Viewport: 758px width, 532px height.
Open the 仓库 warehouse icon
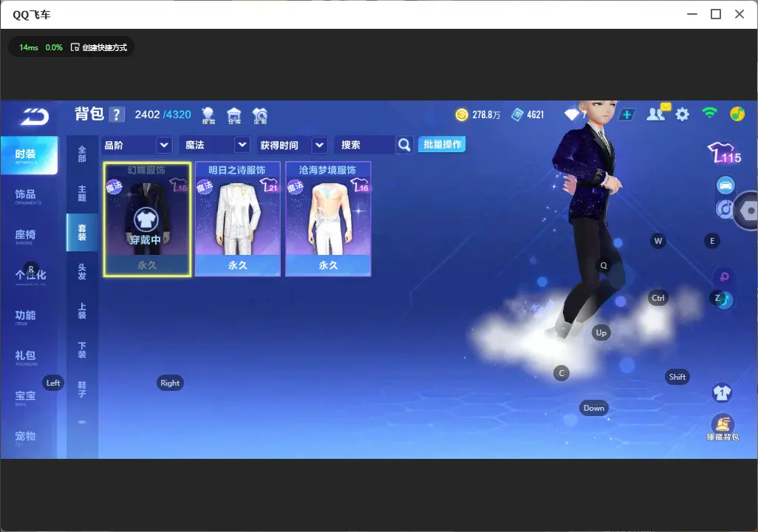(234, 115)
